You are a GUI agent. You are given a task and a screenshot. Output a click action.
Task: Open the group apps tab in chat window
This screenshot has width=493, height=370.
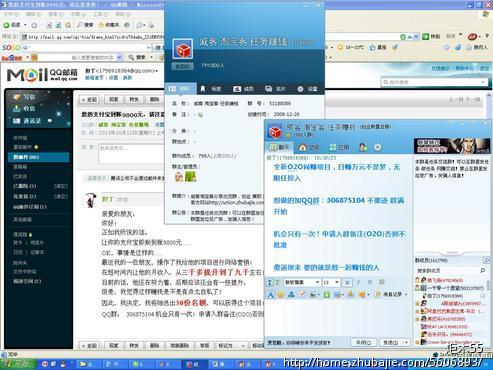click(x=339, y=147)
